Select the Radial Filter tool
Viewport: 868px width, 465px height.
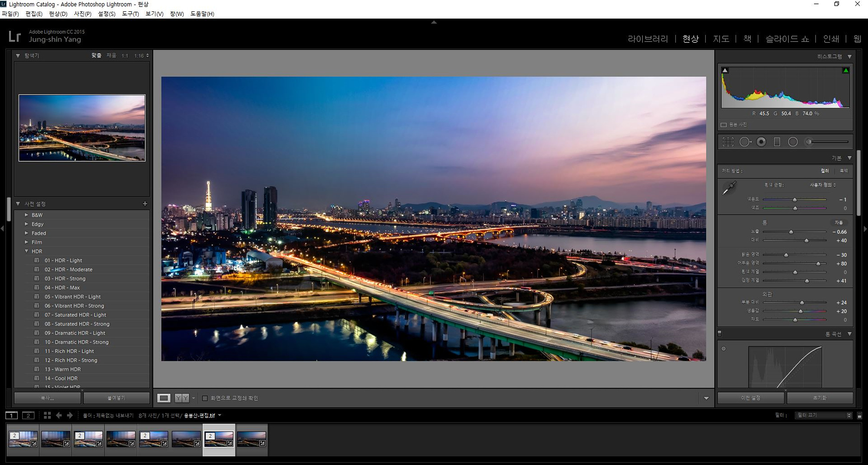tap(793, 142)
